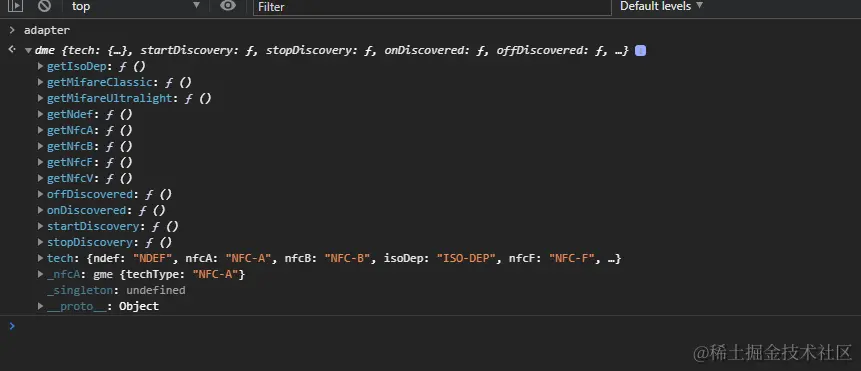Viewport: 861px width, 371px height.
Task: Click the info badge after dme summary
Action: (x=640, y=50)
